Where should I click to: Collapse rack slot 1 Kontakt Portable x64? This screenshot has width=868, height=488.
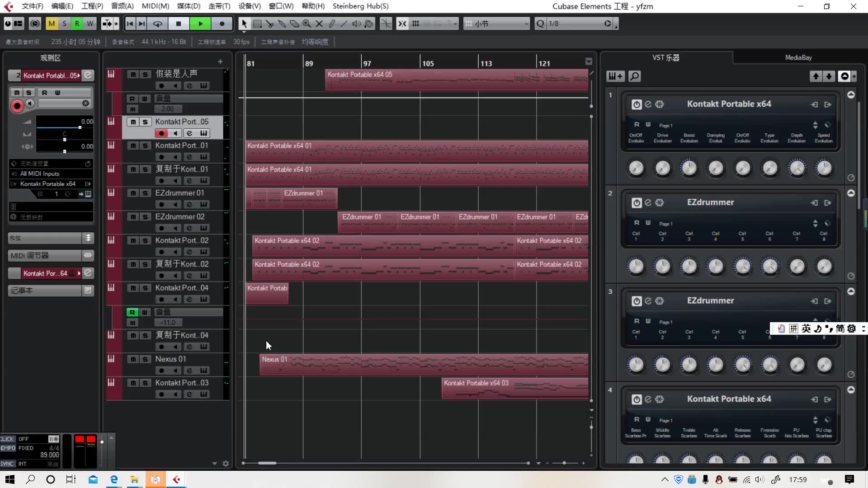851,95
